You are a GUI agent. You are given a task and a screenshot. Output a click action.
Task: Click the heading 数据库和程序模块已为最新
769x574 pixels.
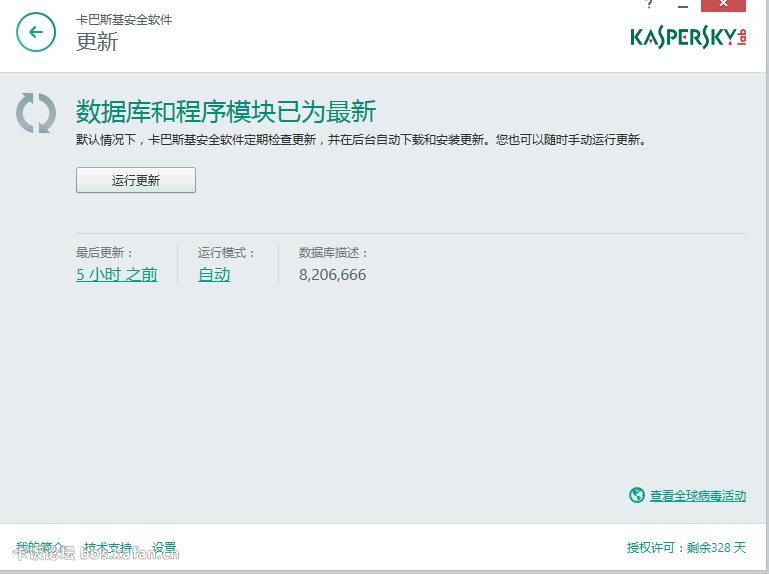pos(226,111)
